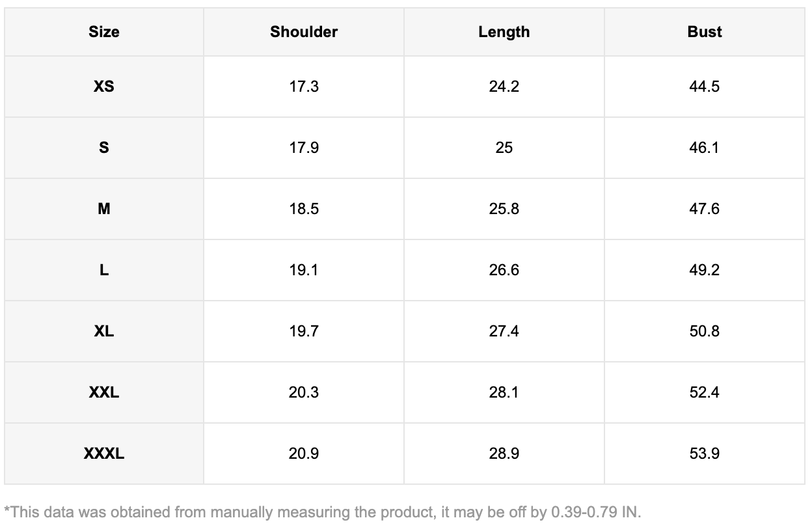Select the XXL size row label
Viewport: 812px width, 531px height.
104,392
